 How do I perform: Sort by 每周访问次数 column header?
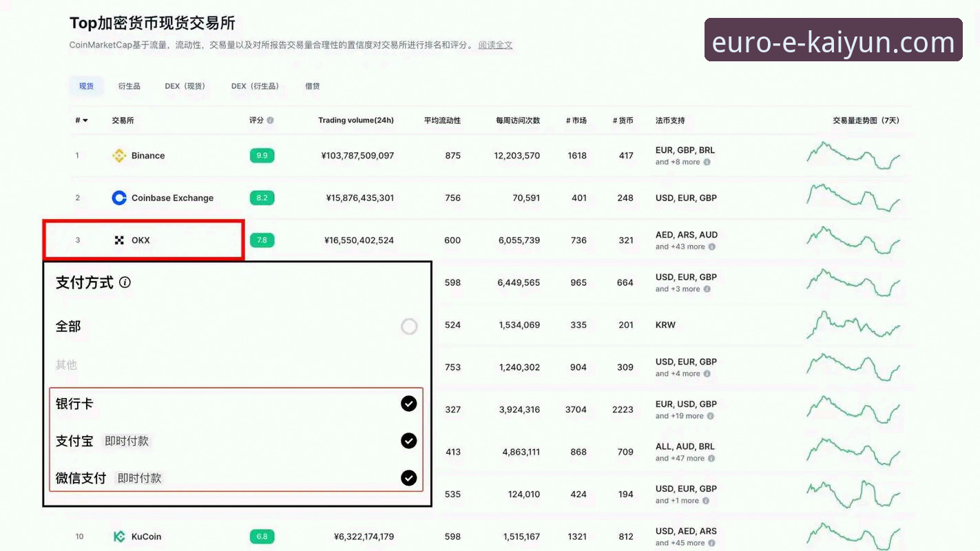[518, 121]
